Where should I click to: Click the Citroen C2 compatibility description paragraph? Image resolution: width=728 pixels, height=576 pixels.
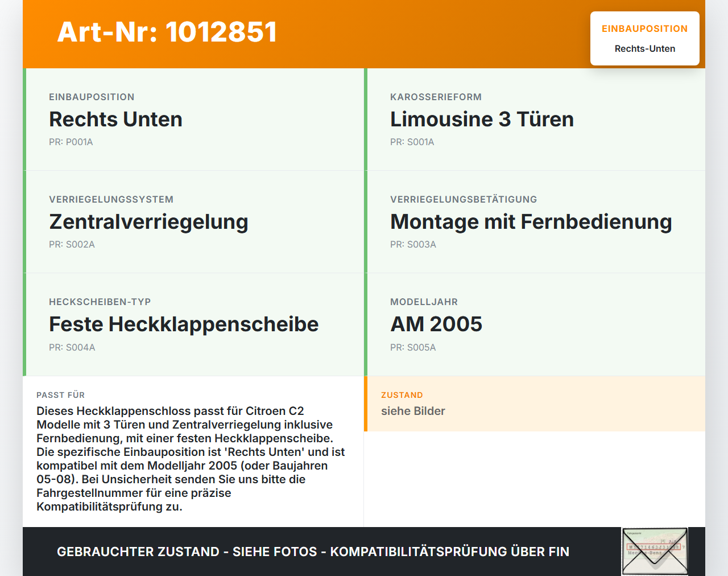(x=191, y=459)
